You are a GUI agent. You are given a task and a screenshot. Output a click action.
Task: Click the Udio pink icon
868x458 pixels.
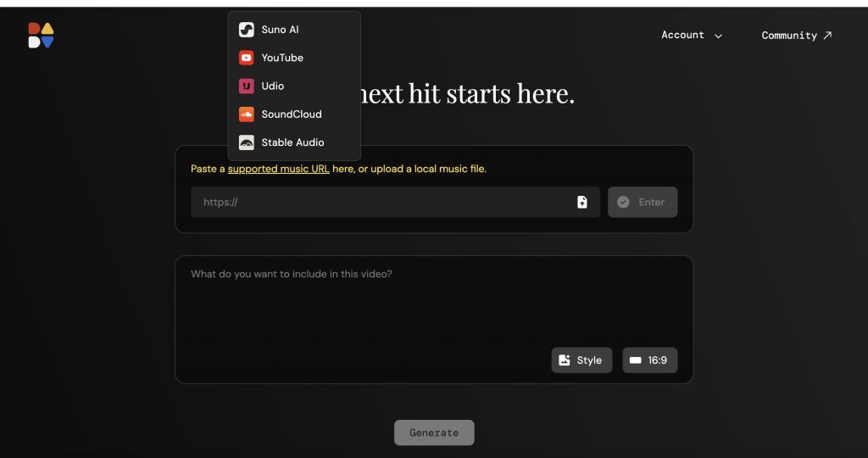click(247, 86)
